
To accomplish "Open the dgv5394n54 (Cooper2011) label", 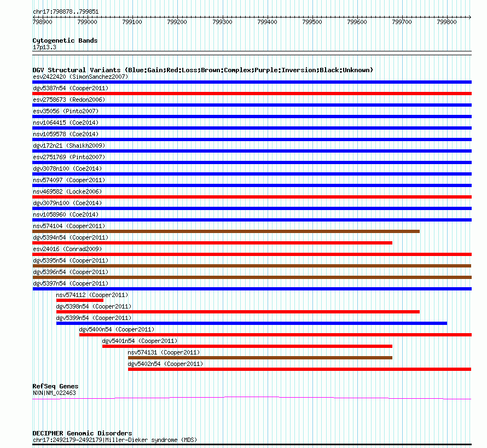I will point(71,237).
